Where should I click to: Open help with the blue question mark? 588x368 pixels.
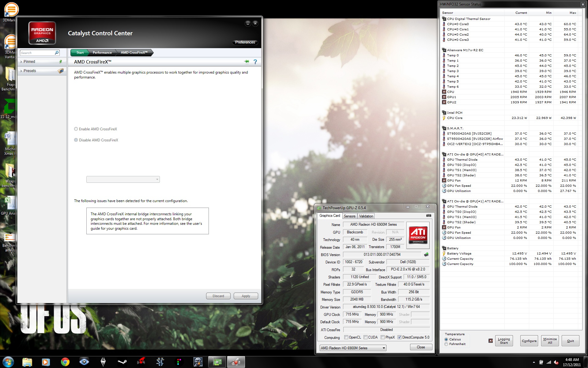(x=255, y=62)
